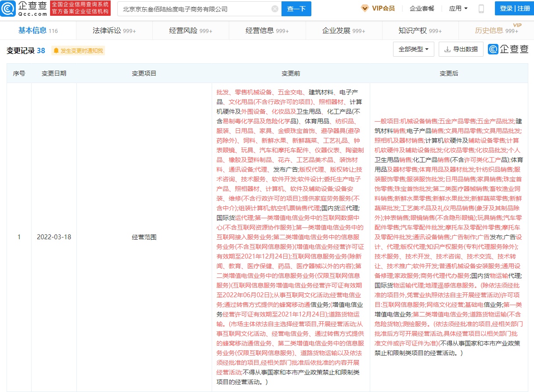Screen dimensions: 534x392
Task: Click 发生变更时通知我 notification button
Action: (x=78, y=51)
